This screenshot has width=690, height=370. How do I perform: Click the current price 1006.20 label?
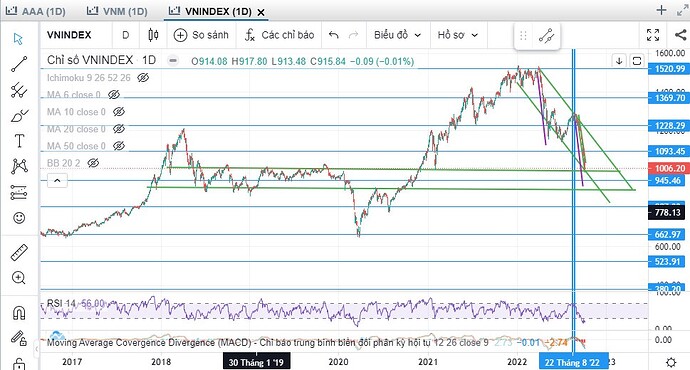coord(668,168)
